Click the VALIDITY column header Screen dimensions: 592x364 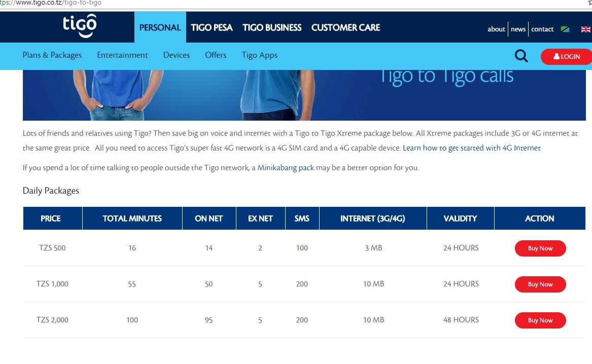pos(460,219)
